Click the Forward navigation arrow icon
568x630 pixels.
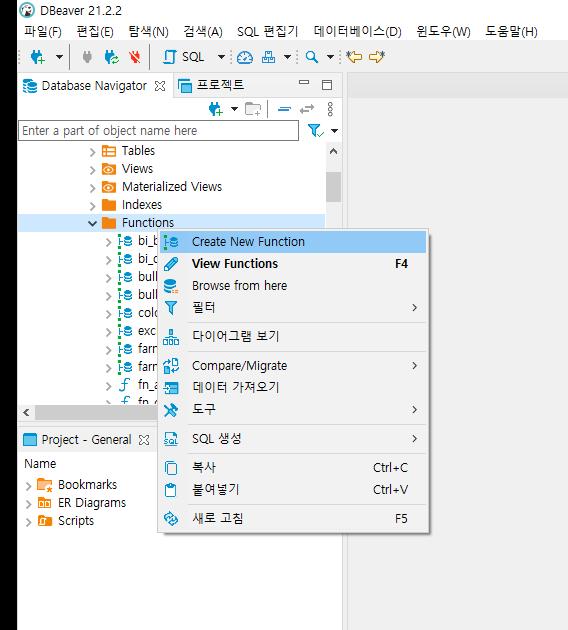377,57
